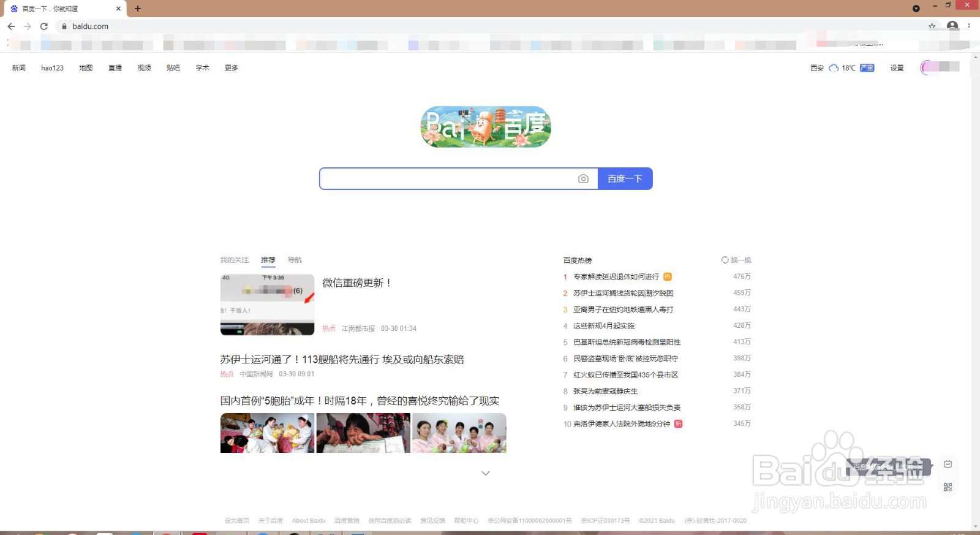Click the cloud weather icon

(x=834, y=68)
